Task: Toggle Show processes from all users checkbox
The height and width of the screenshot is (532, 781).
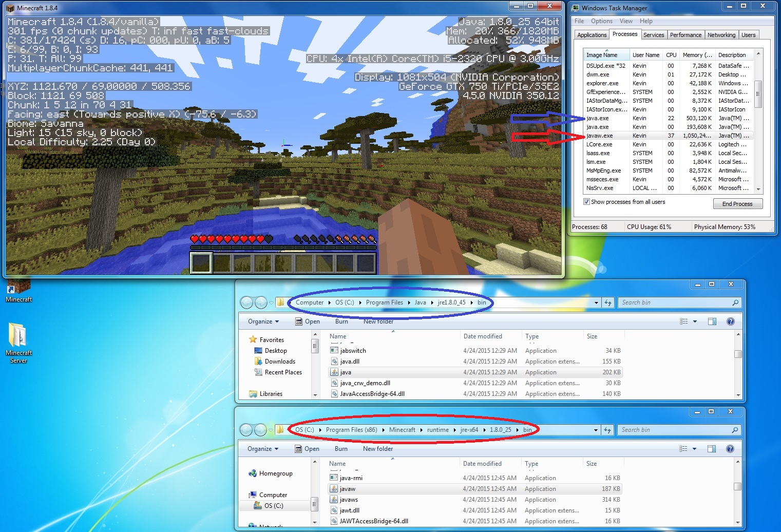Action: pyautogui.click(x=586, y=202)
